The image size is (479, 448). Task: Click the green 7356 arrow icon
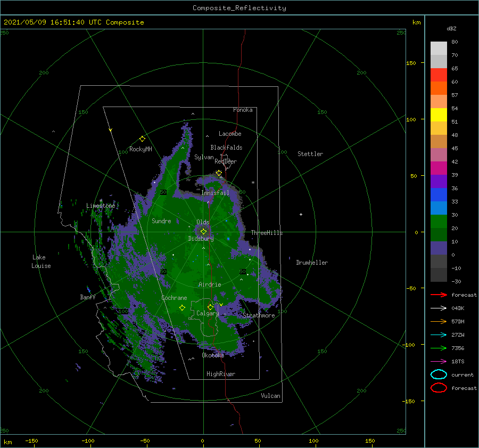(x=439, y=348)
